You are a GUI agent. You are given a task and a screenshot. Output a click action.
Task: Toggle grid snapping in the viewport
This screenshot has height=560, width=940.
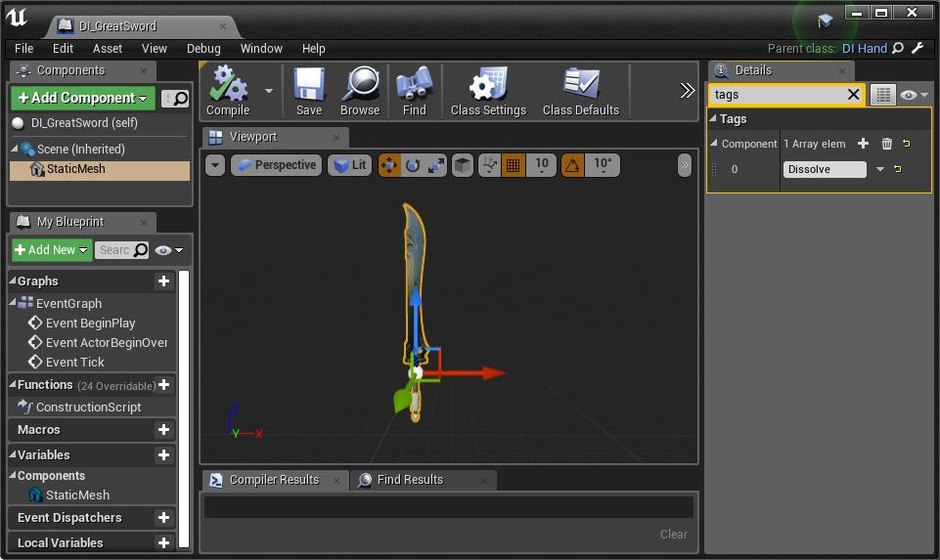(x=513, y=165)
